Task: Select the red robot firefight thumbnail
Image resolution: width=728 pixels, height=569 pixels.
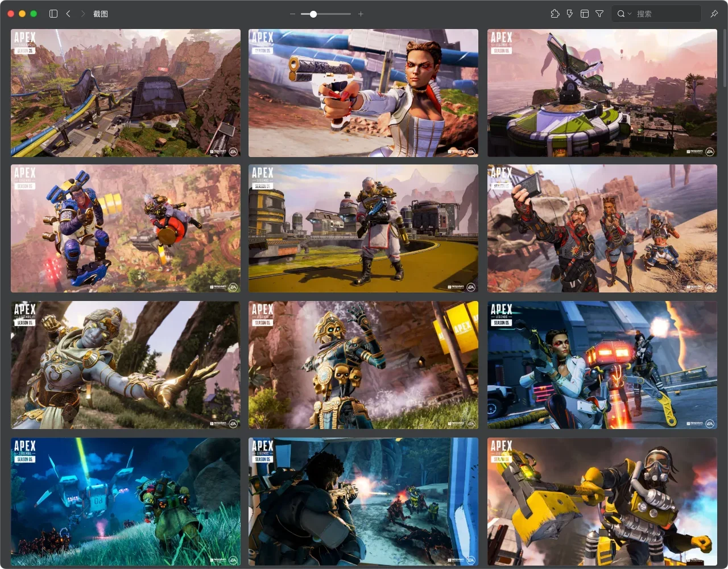Action: click(602, 365)
